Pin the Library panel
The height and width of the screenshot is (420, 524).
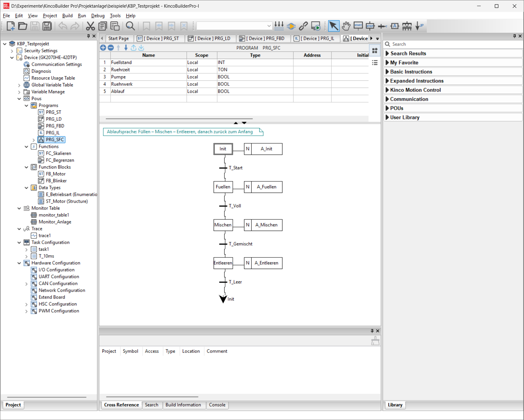[x=515, y=36]
